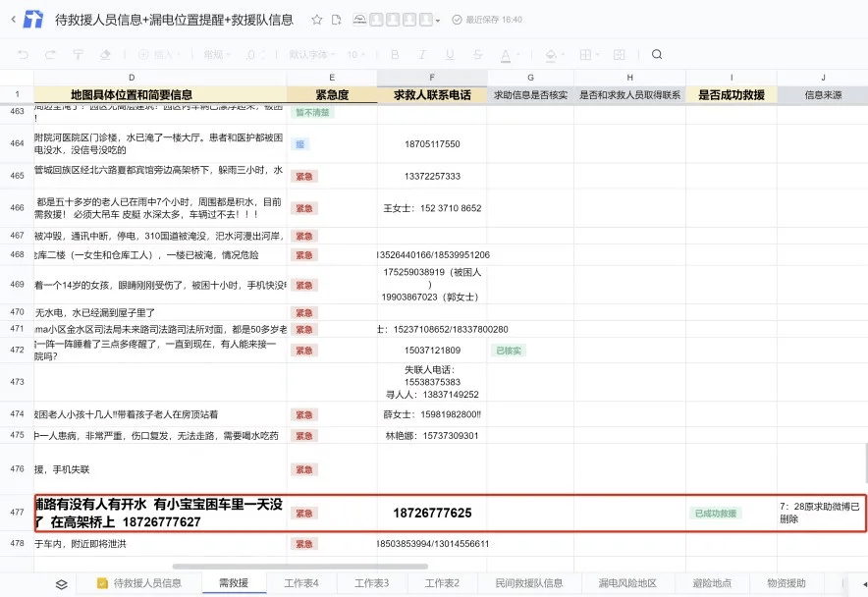Select column J header

[x=823, y=78]
